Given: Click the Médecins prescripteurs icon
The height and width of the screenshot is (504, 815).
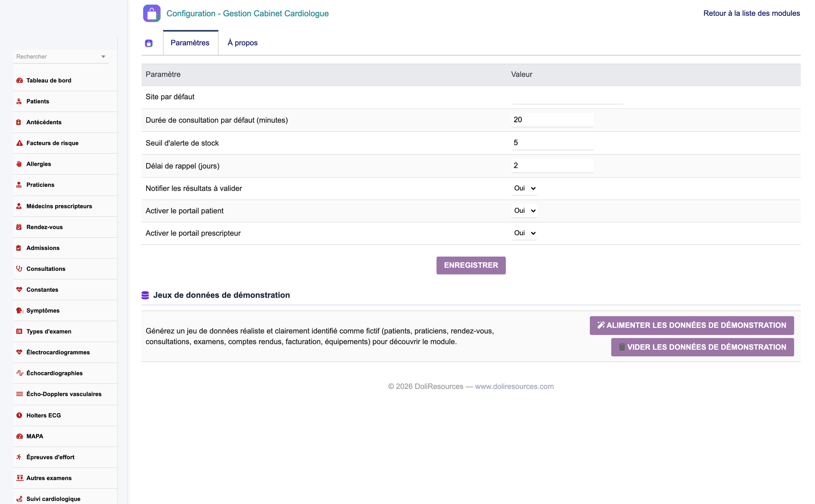Looking at the screenshot, I should click(x=19, y=206).
